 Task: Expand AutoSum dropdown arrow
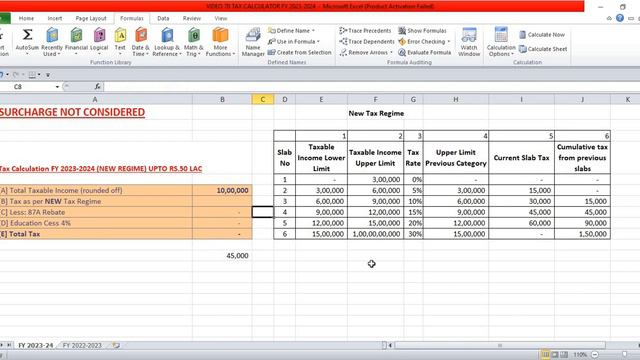(27, 54)
